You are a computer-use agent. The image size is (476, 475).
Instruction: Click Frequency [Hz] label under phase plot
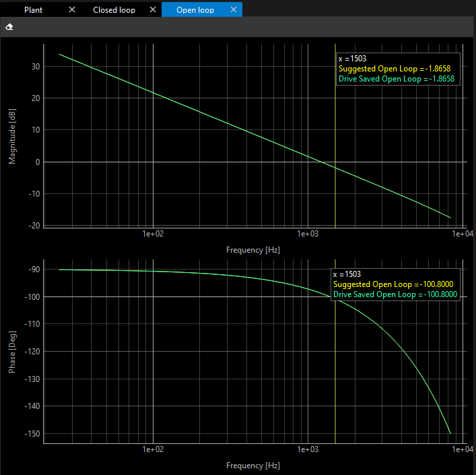(x=252, y=466)
